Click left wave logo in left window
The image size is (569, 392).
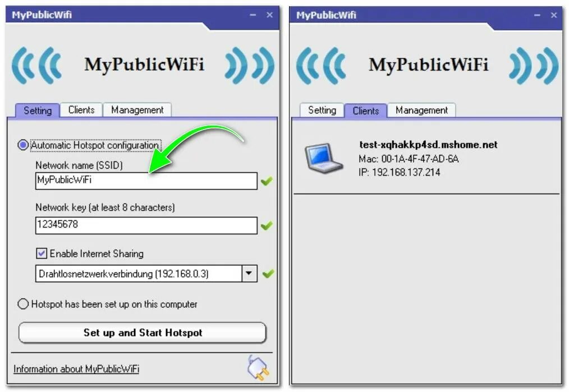pyautogui.click(x=36, y=66)
